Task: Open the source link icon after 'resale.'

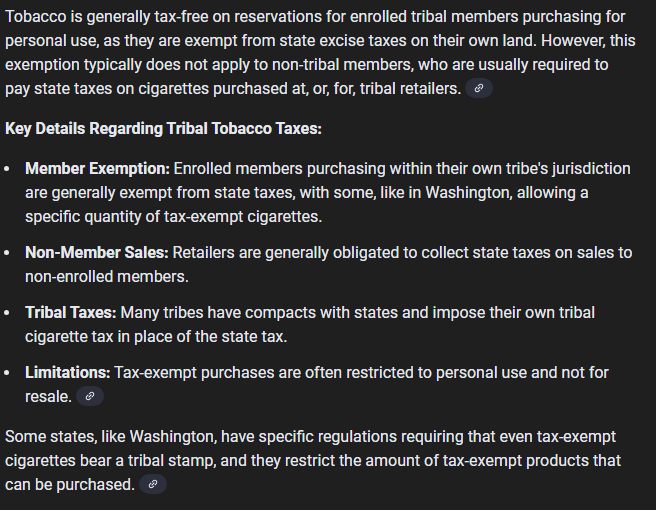Action: [90, 396]
